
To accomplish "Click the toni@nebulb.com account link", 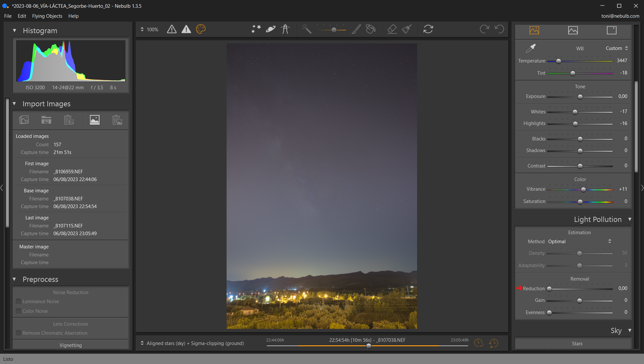I will (620, 16).
